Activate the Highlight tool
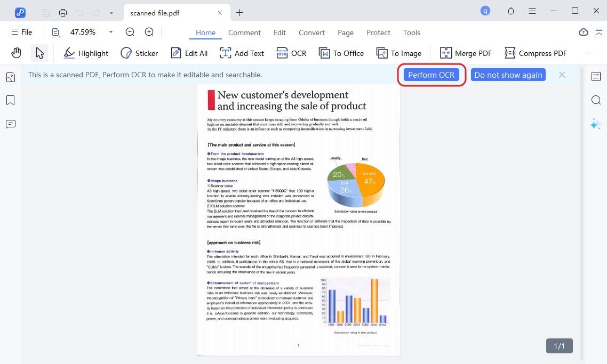The image size is (607, 364). [85, 53]
